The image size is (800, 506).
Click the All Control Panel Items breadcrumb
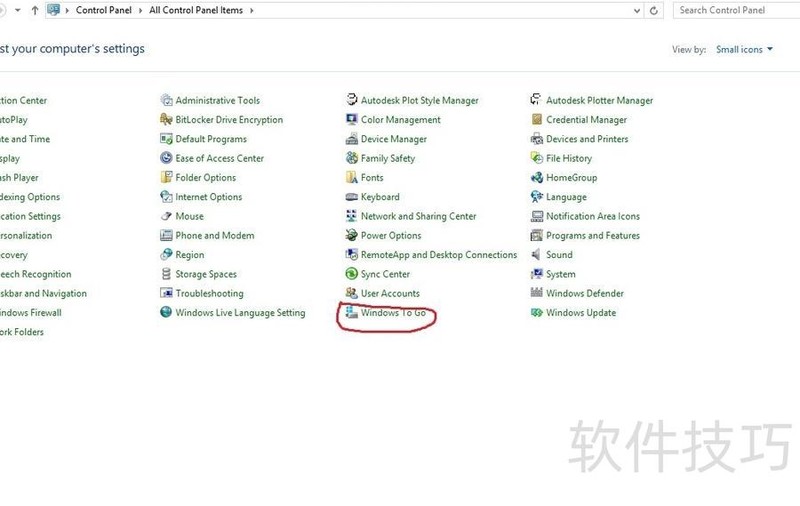pos(196,10)
